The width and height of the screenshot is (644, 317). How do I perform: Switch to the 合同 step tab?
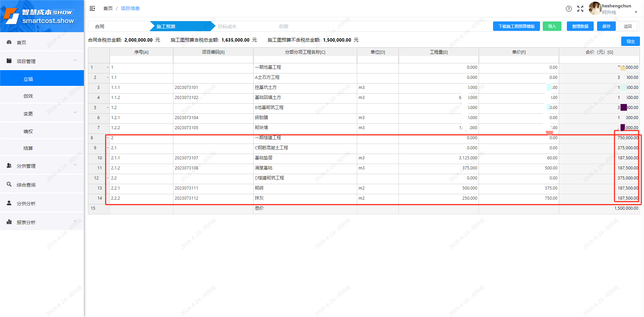coord(100,27)
